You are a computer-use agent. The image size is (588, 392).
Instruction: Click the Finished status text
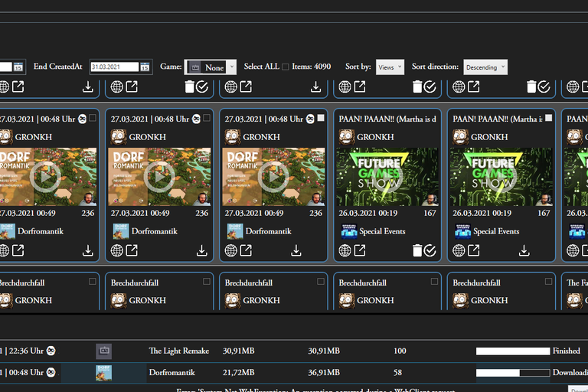(x=567, y=351)
